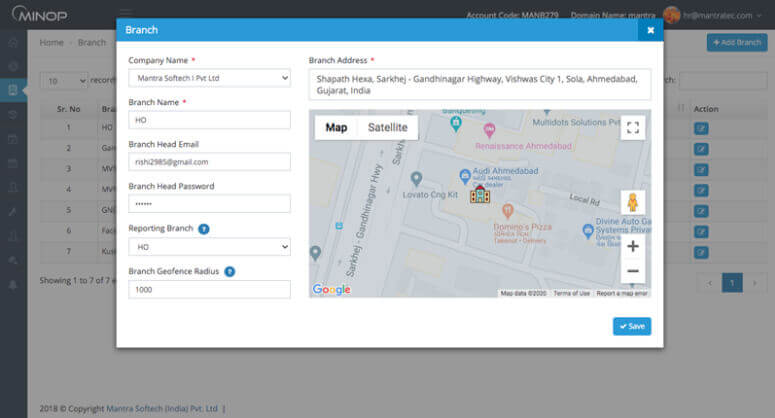Click Reporting Branch help info icon

click(x=203, y=229)
